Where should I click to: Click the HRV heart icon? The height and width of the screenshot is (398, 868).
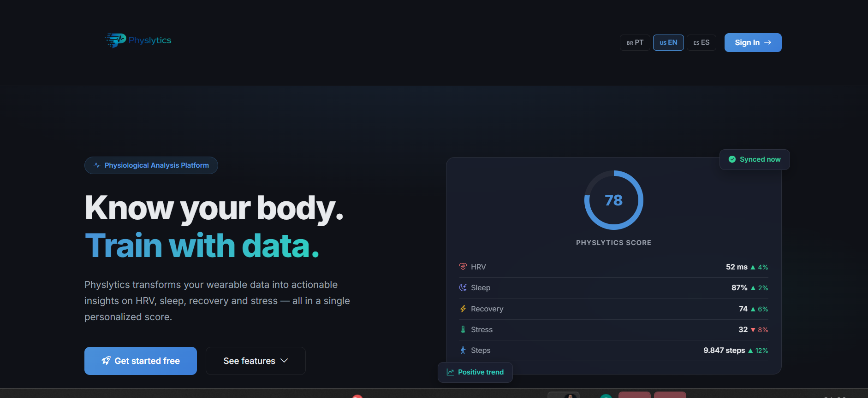463,267
